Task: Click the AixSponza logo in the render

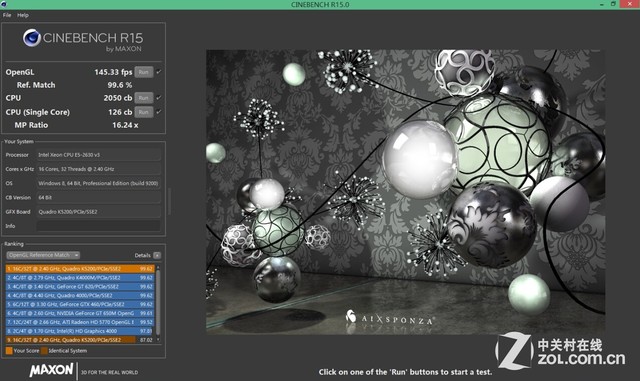Action: click(x=389, y=318)
